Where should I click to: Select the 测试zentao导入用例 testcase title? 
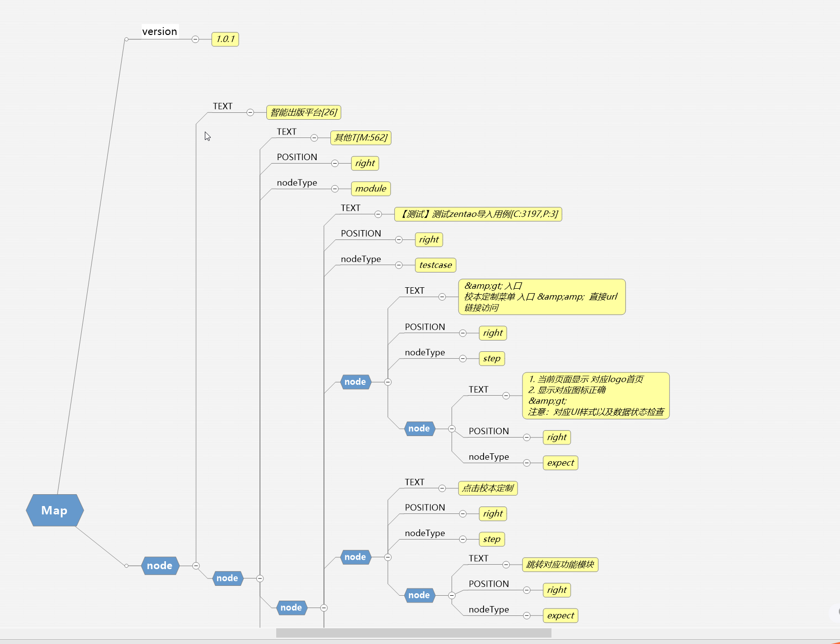[x=478, y=214]
